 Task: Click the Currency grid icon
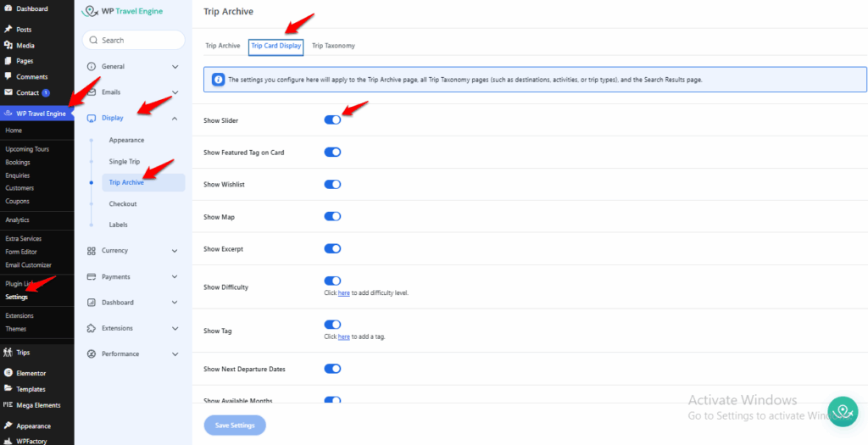[x=92, y=251]
